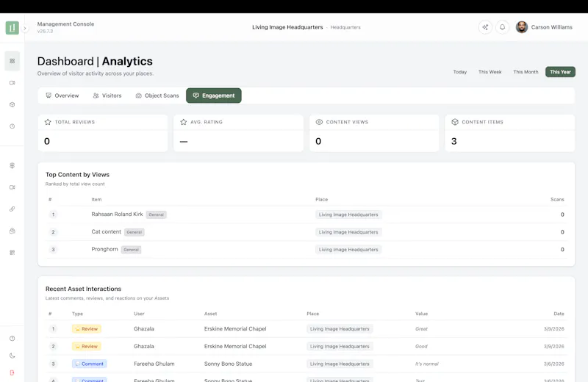Click the Cat content item
Screen dimensions: 588x382
click(x=106, y=231)
